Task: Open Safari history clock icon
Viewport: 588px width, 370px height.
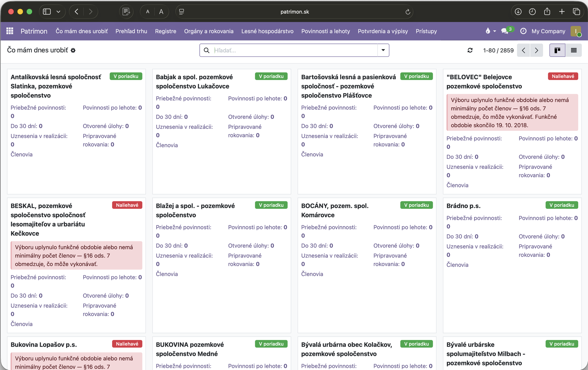Action: (533, 12)
